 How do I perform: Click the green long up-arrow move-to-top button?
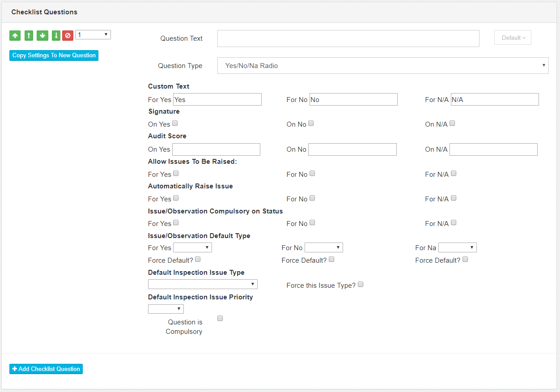[29, 35]
